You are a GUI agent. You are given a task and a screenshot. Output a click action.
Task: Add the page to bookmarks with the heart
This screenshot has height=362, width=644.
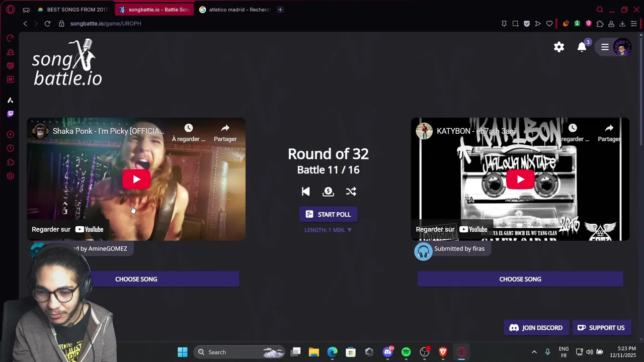549,24
